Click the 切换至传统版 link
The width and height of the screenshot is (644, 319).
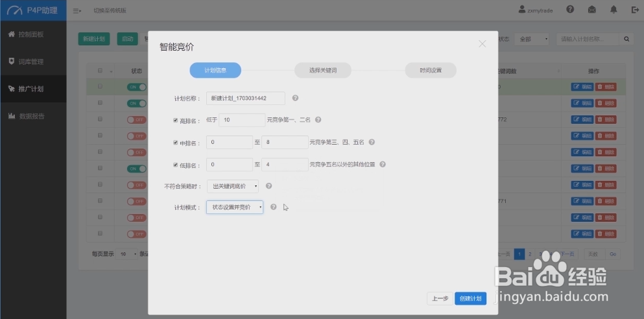click(x=110, y=10)
